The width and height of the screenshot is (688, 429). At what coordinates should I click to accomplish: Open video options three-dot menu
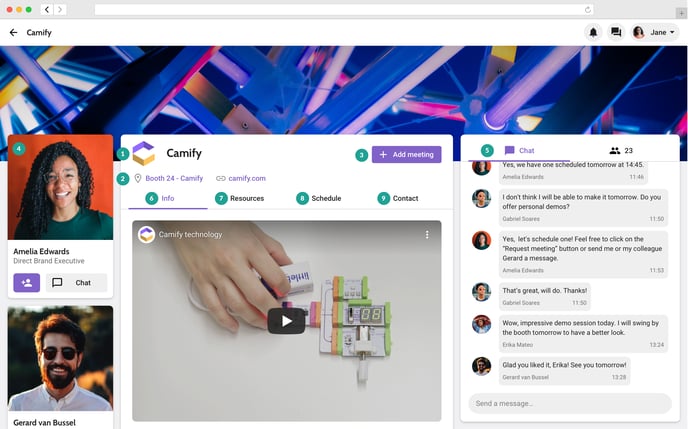[427, 235]
